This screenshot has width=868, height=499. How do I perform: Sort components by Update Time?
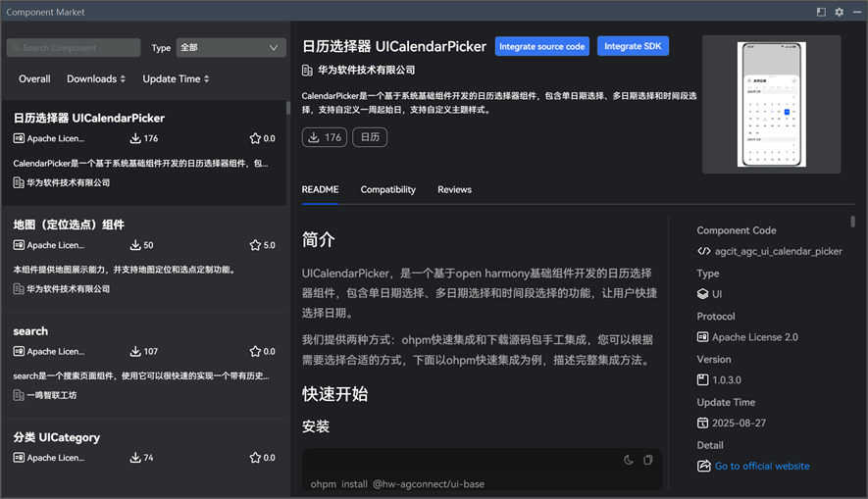coord(176,78)
